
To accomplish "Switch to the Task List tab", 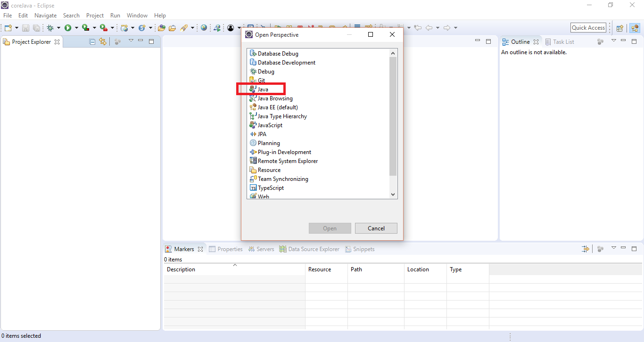I will tap(560, 42).
